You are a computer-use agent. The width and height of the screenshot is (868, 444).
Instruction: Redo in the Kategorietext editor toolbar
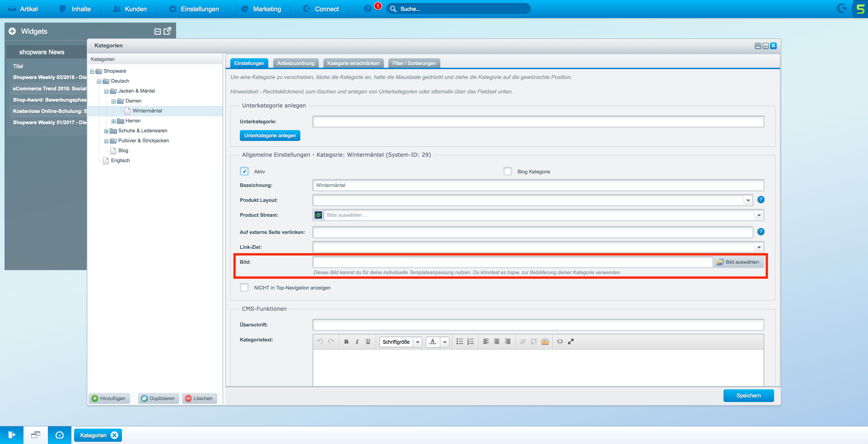click(x=331, y=341)
